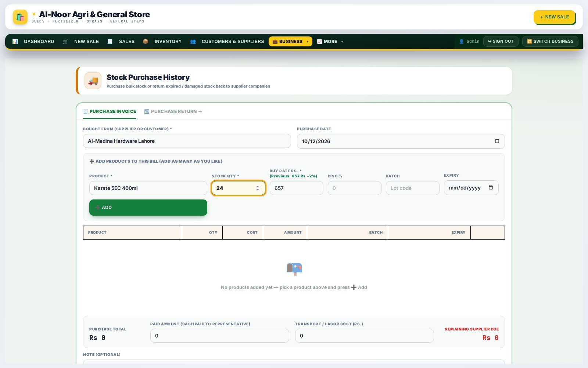
Task: Click the Dashboard chart icon in navbar
Action: click(x=15, y=42)
